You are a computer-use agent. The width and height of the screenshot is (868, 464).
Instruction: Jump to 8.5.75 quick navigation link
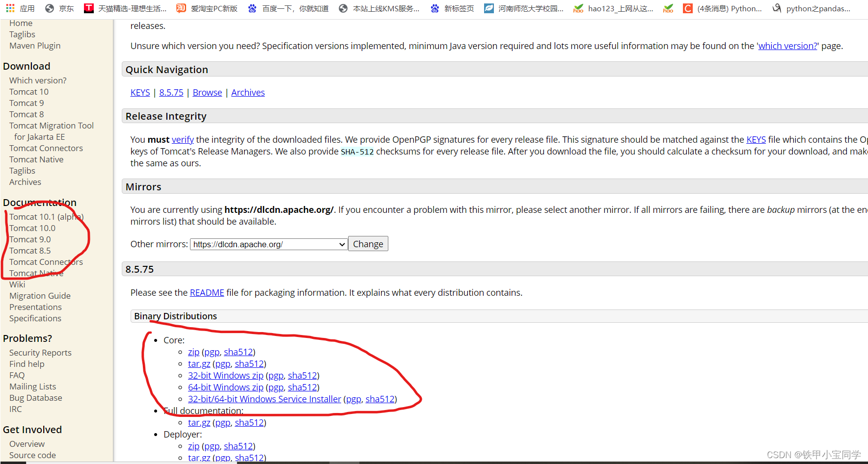pos(171,93)
